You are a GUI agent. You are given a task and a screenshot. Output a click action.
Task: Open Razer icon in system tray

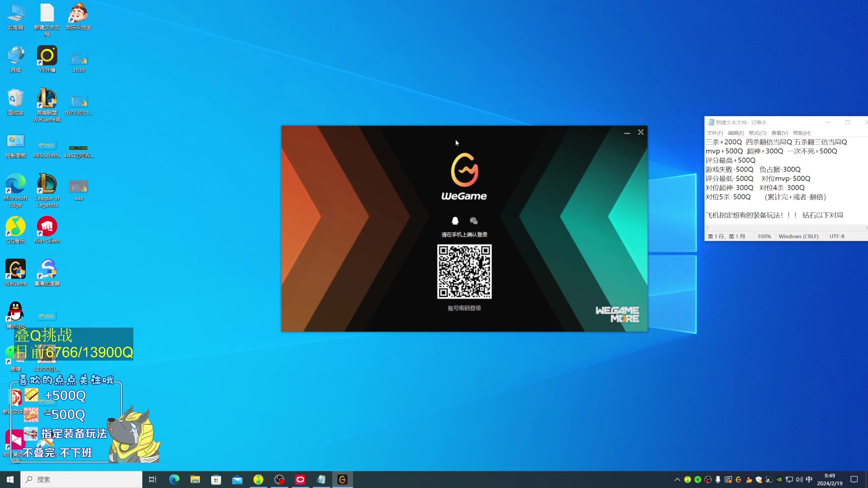(x=698, y=479)
